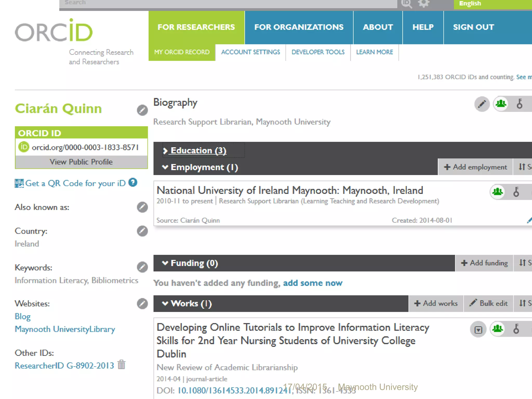Open the Blog website link
The width and height of the screenshot is (532, 399).
[x=23, y=316]
